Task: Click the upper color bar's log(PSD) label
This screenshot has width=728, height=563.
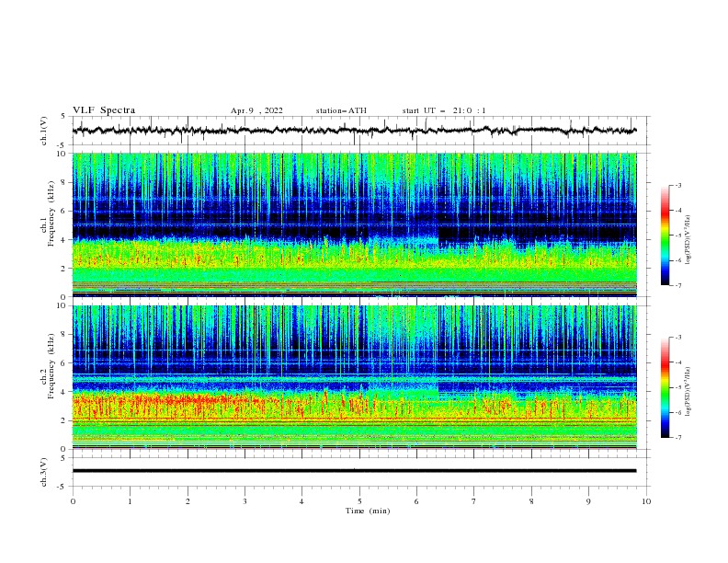Action: tap(688, 240)
